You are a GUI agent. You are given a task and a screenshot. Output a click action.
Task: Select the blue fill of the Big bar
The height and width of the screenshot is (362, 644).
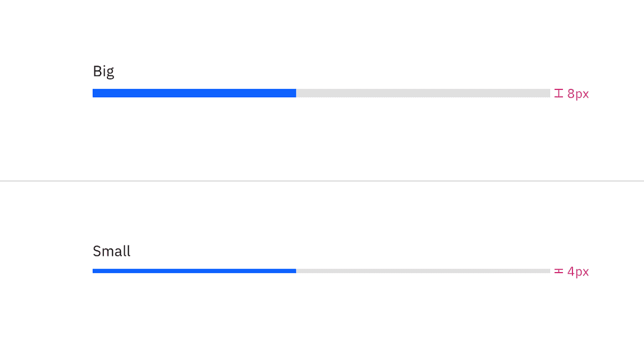196,93
